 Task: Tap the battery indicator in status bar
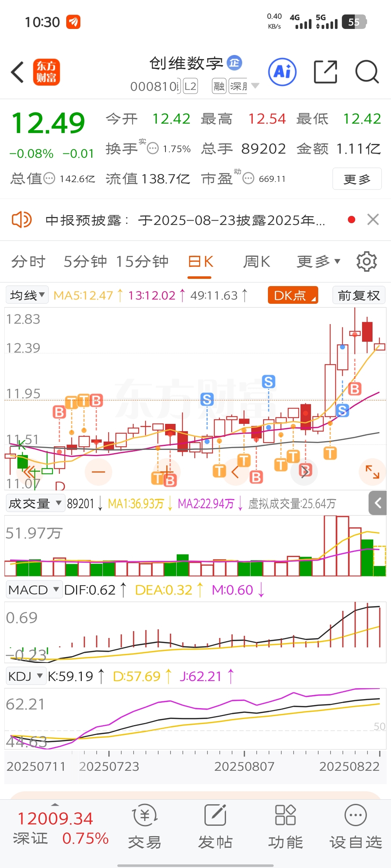354,22
